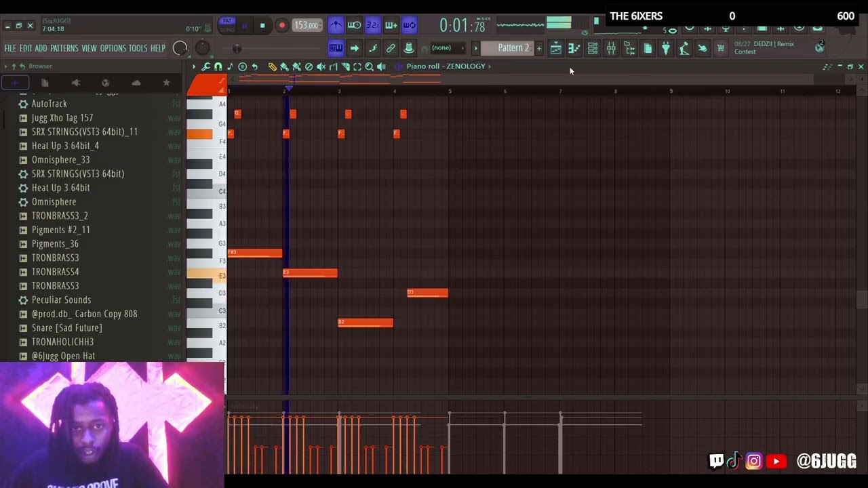This screenshot has width=868, height=488.
Task: Toggle wait for input before recording
Action: click(x=354, y=25)
